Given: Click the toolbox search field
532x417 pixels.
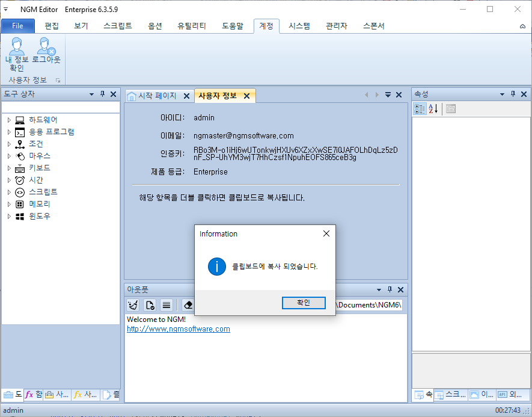Looking at the screenshot, I should pos(61,107).
